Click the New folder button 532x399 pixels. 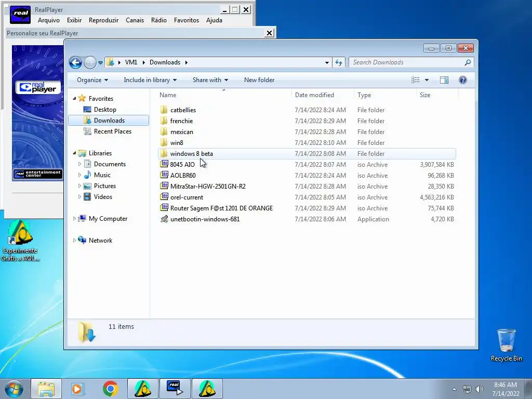tap(259, 80)
